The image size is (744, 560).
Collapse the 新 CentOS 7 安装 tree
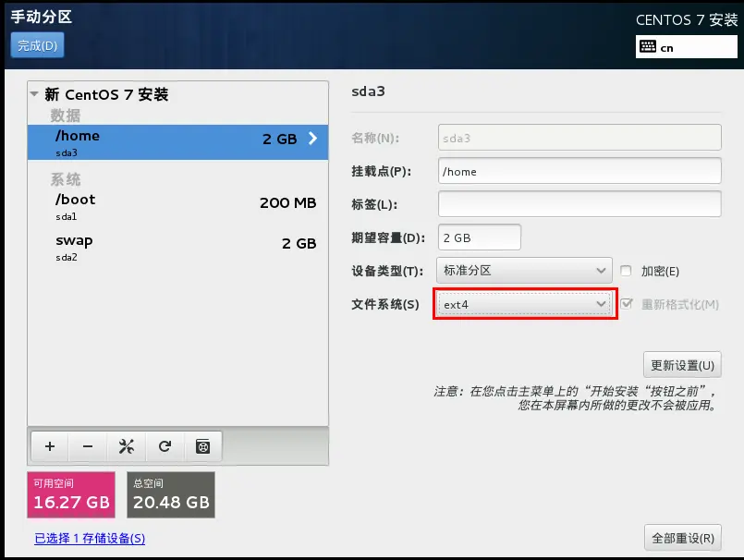[x=34, y=94]
